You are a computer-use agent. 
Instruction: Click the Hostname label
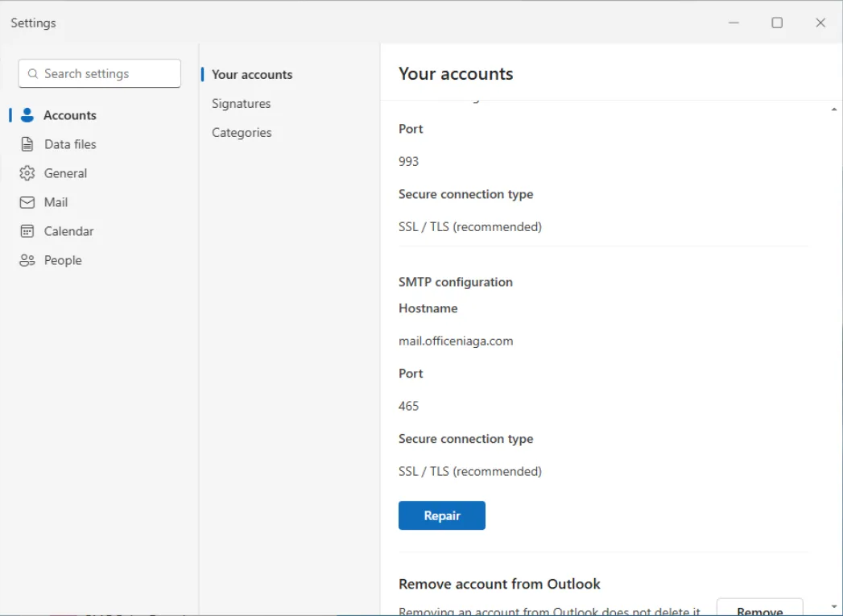(428, 308)
